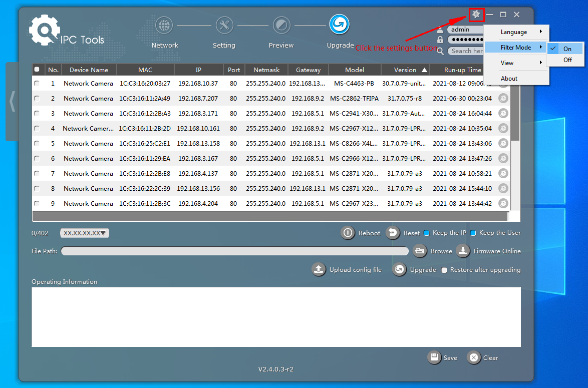Click the Reset arrow icon

(x=393, y=233)
